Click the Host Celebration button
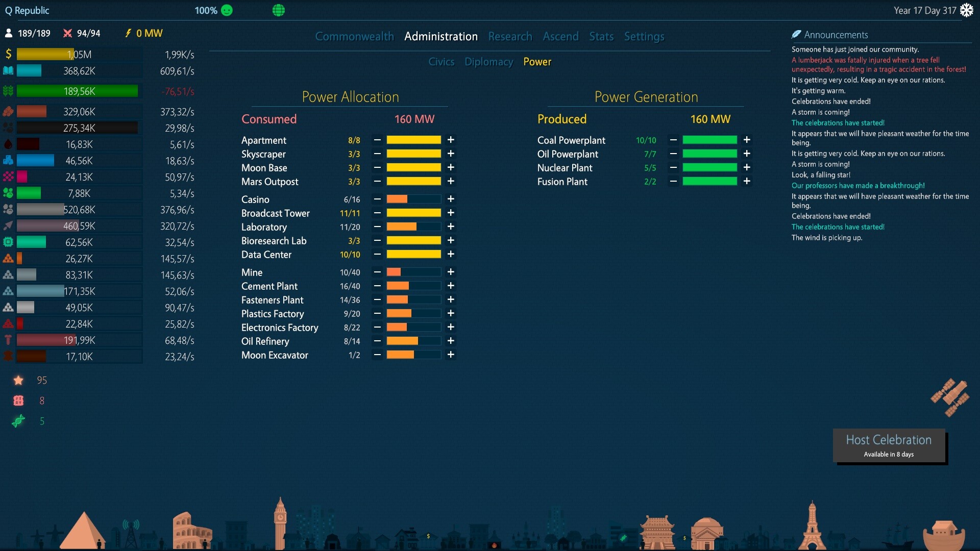Screen dimensions: 980x551 click(x=889, y=445)
